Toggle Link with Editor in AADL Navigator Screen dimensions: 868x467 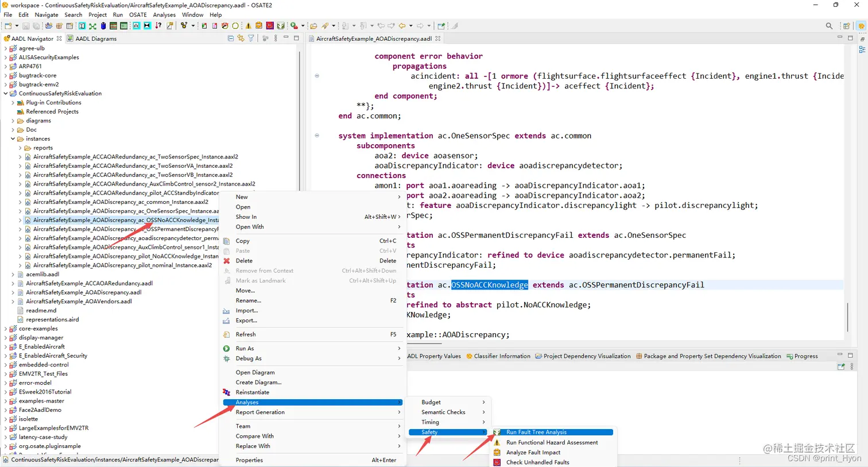pos(241,38)
